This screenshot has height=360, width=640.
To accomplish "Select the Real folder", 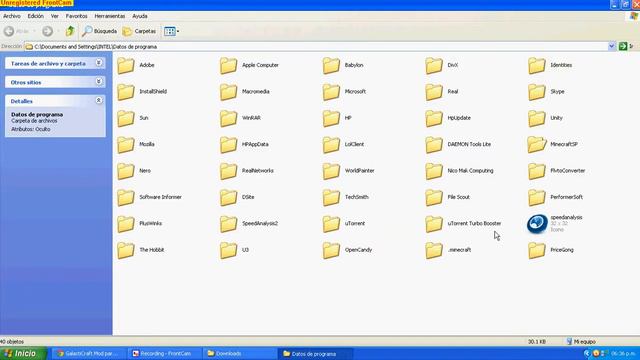I will pos(442,92).
